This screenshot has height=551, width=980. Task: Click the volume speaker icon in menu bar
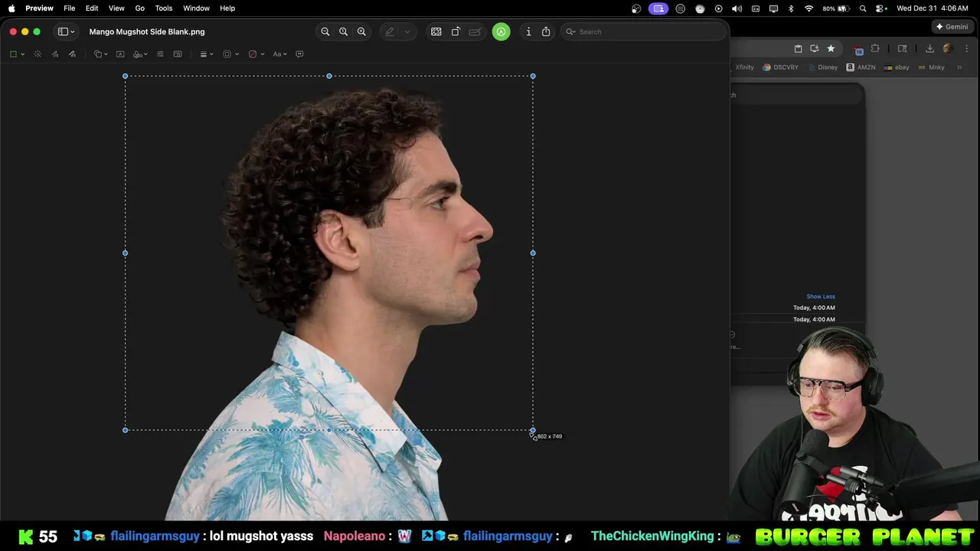[x=737, y=8]
